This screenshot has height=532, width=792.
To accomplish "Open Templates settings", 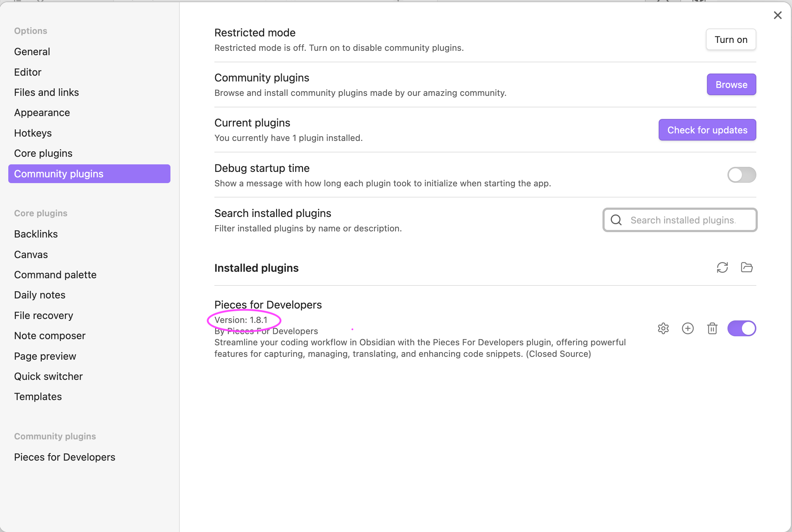I will 38,396.
